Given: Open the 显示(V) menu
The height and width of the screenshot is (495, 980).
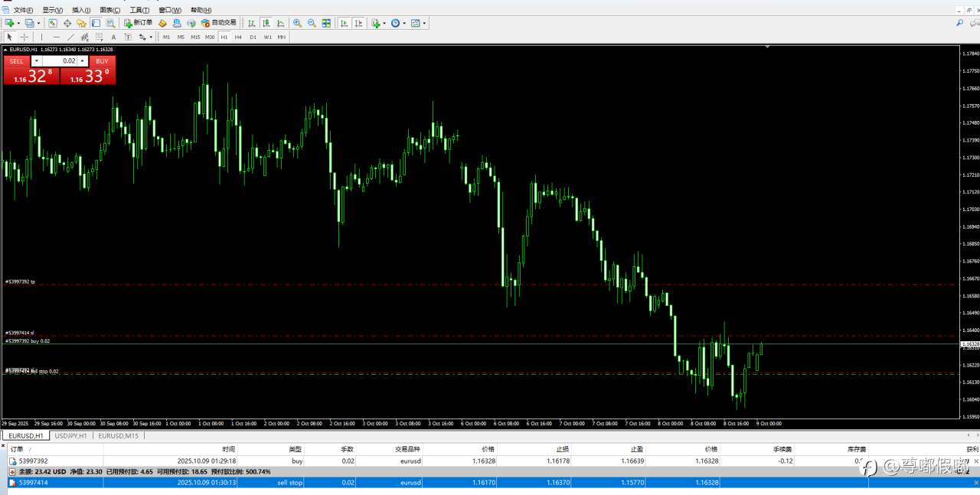Looking at the screenshot, I should (x=53, y=10).
